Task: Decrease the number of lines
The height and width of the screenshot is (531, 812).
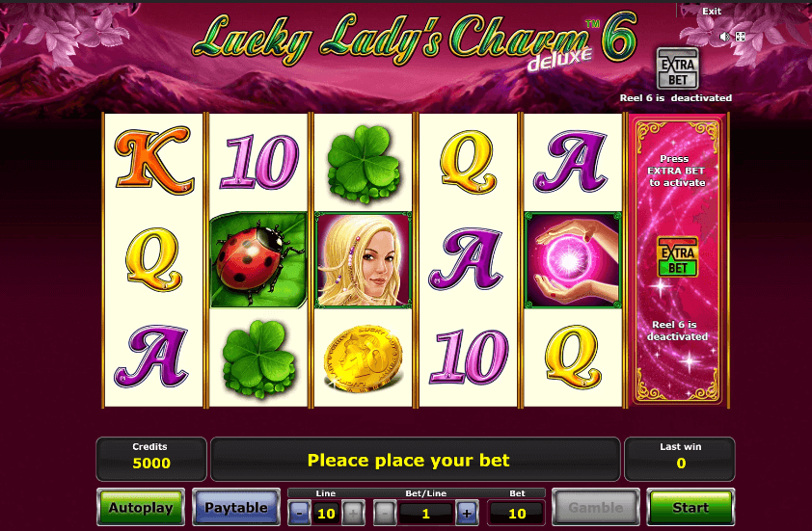Action: [299, 513]
